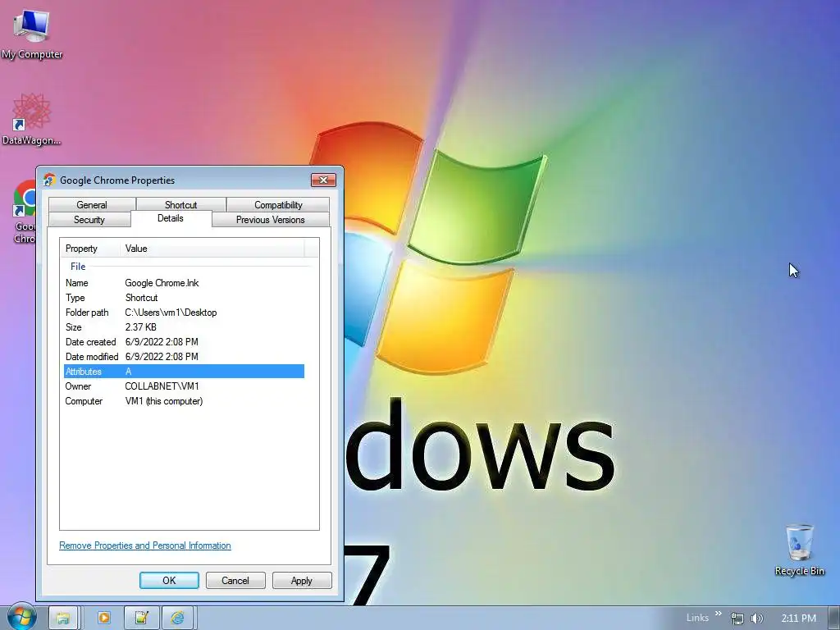The height and width of the screenshot is (630, 840).
Task: Click the Apply button
Action: click(x=302, y=580)
